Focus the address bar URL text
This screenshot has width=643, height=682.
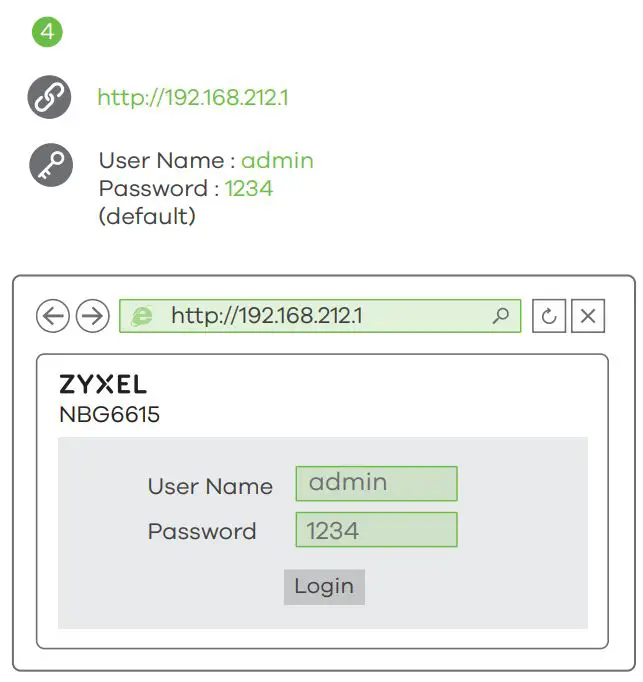pyautogui.click(x=266, y=316)
